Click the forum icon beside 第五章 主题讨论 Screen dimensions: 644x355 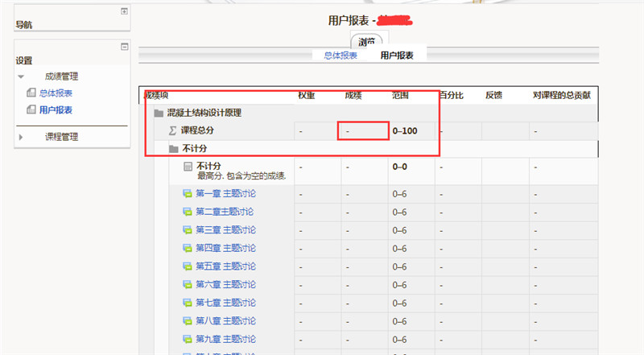pyautogui.click(x=187, y=266)
